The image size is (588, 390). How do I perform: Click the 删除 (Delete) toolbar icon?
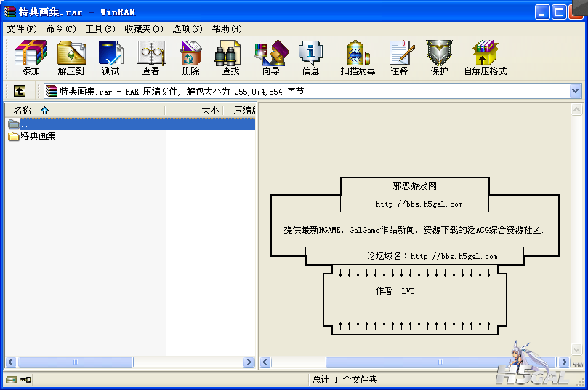click(190, 57)
